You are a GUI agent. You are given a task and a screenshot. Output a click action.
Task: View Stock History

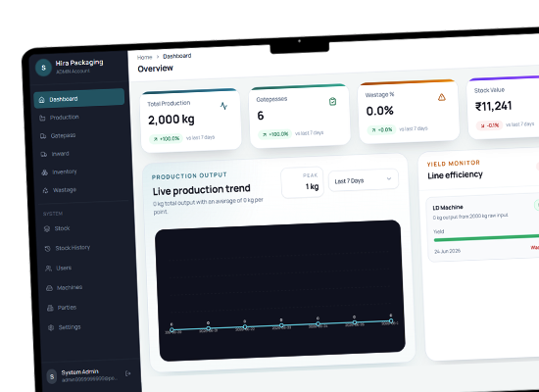pos(85,248)
